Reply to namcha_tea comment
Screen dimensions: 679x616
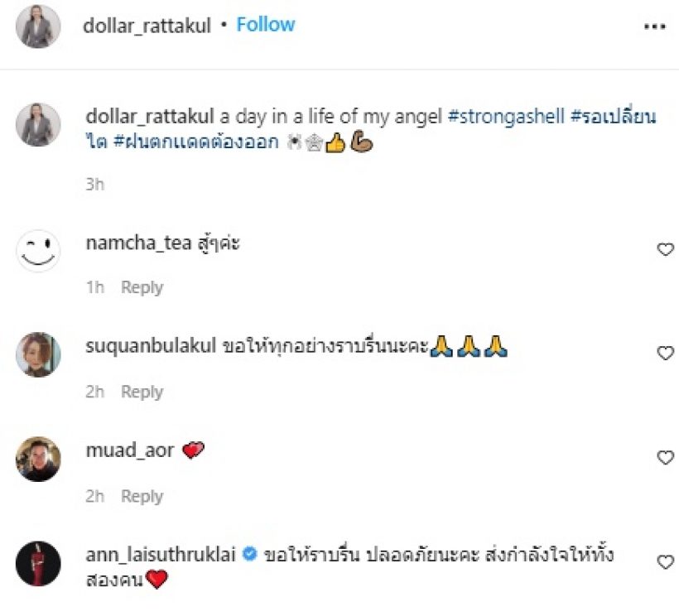click(x=142, y=287)
